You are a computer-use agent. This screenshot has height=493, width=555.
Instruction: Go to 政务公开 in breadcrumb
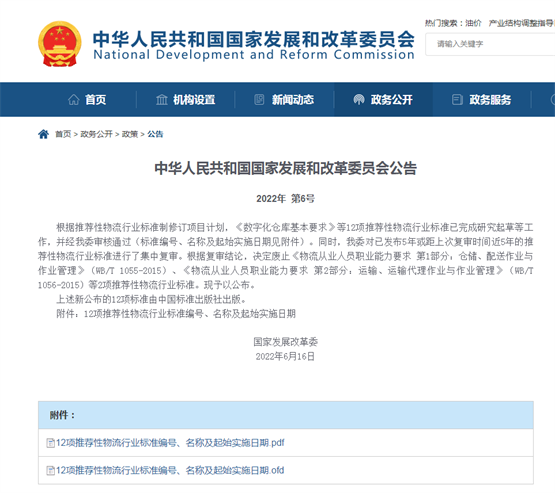click(x=96, y=134)
